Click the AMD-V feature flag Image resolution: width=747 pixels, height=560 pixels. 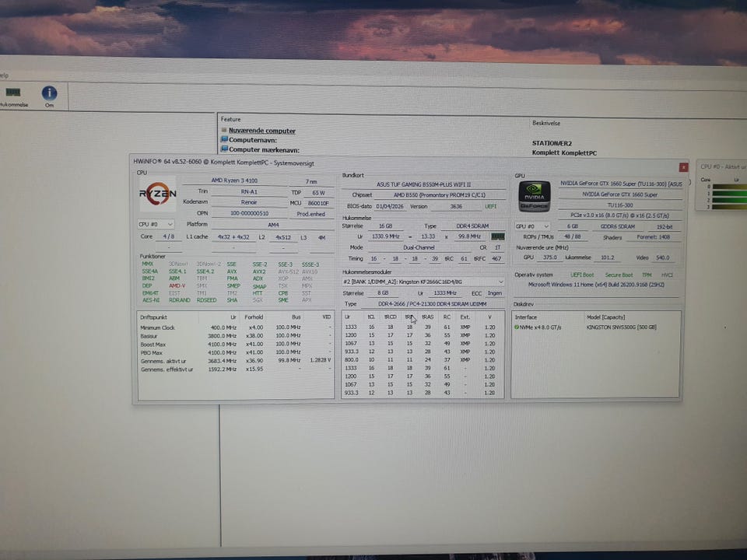click(177, 285)
